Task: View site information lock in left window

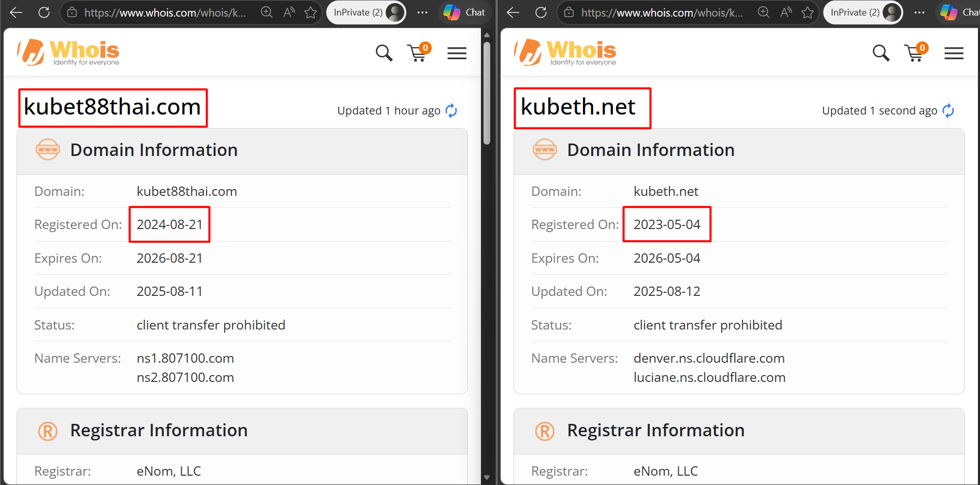Action: tap(72, 12)
